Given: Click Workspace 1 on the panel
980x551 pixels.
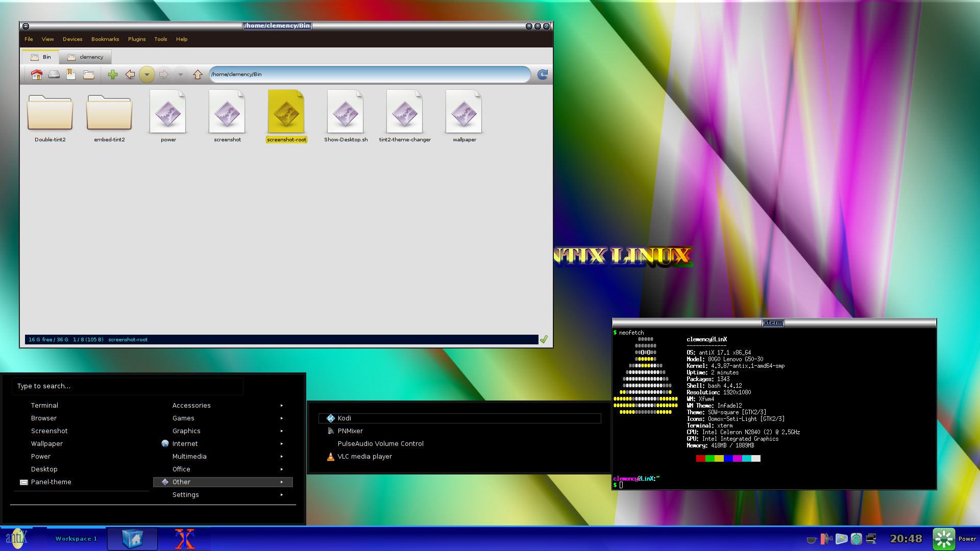Looking at the screenshot, I should 76,539.
